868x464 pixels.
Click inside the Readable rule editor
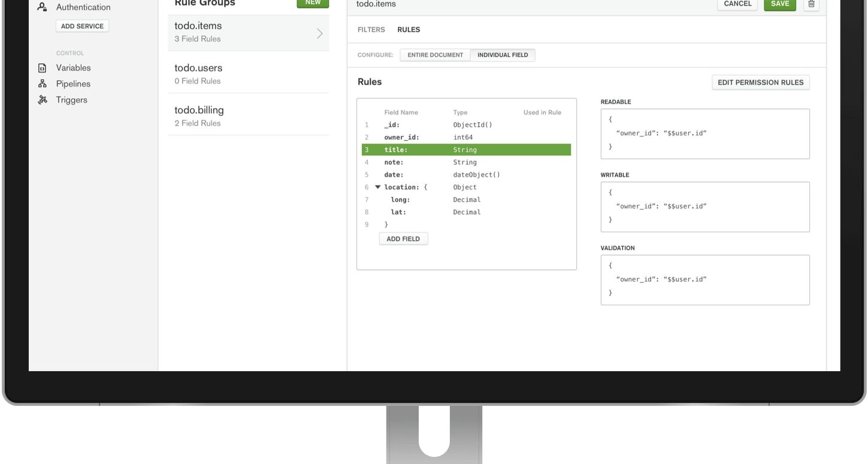coord(704,134)
